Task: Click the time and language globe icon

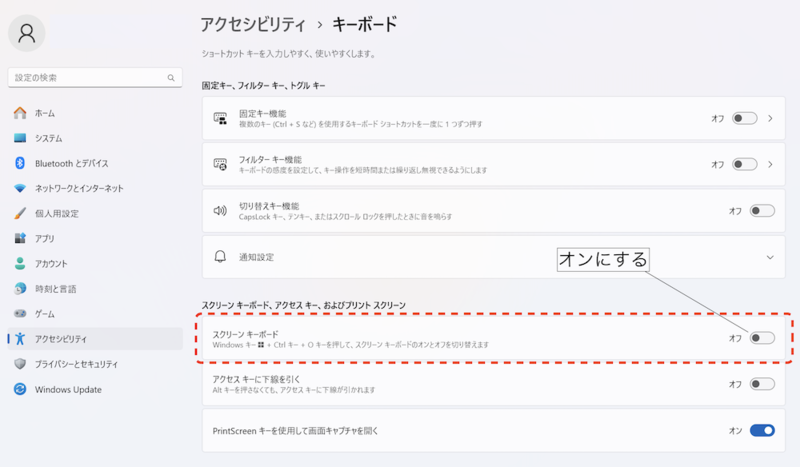Action: pos(20,288)
